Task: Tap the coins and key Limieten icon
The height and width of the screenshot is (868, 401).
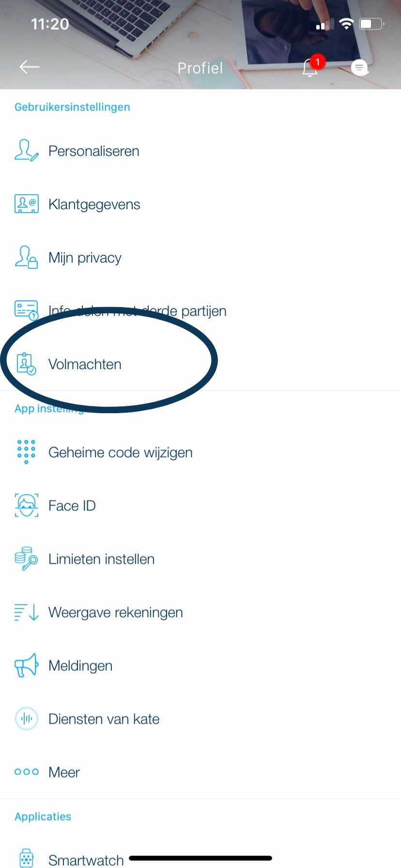Action: (x=26, y=558)
